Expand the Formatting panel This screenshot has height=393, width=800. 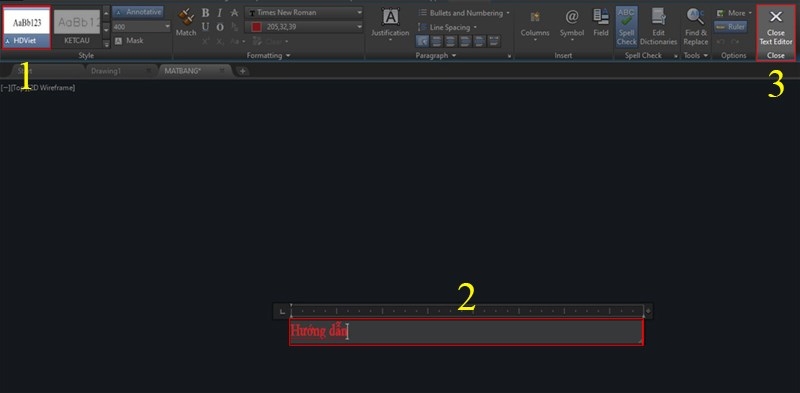coord(268,55)
